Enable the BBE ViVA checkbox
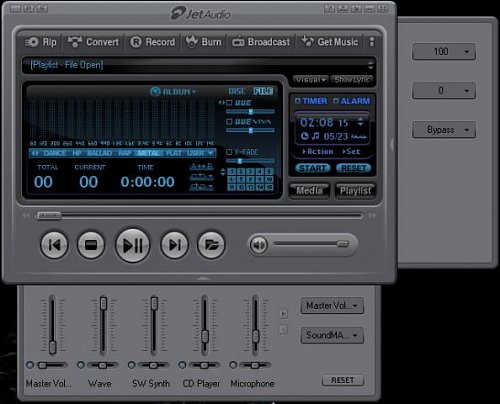This screenshot has width=500, height=404. [229, 122]
